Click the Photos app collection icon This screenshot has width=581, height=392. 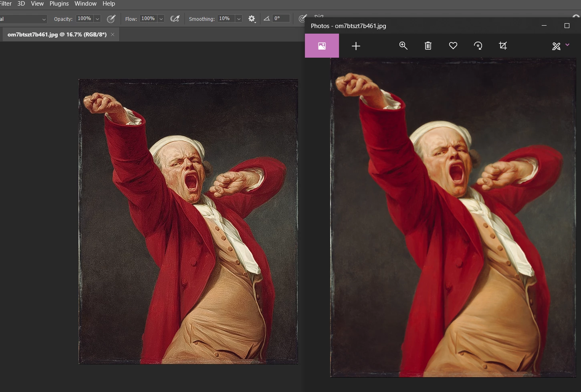pyautogui.click(x=322, y=46)
